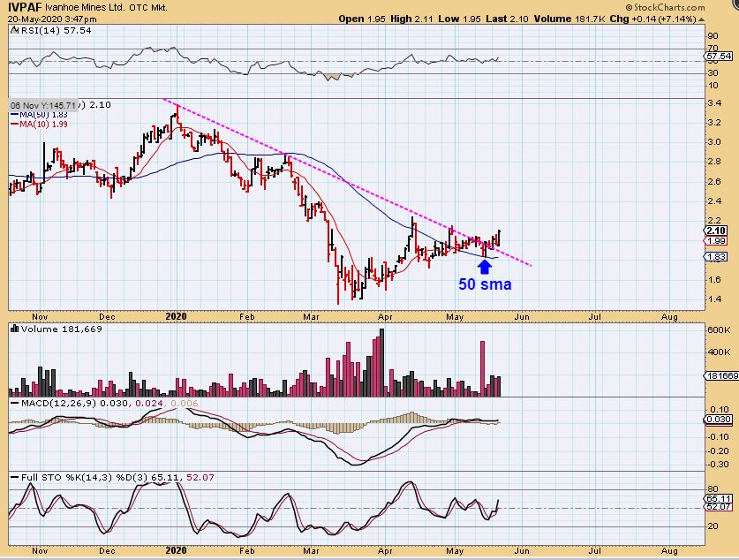
Task: Click the 57.54 RSI value tag
Action: tap(719, 57)
